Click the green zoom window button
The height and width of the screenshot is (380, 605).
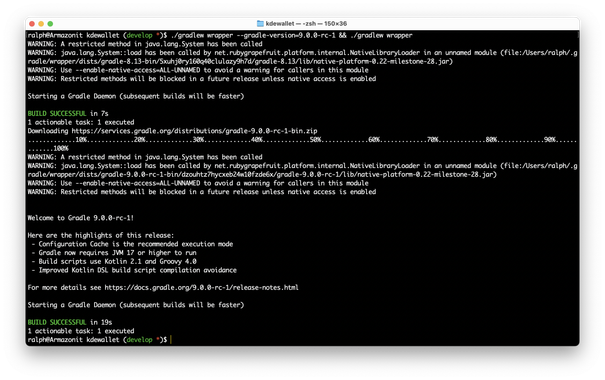(x=50, y=24)
